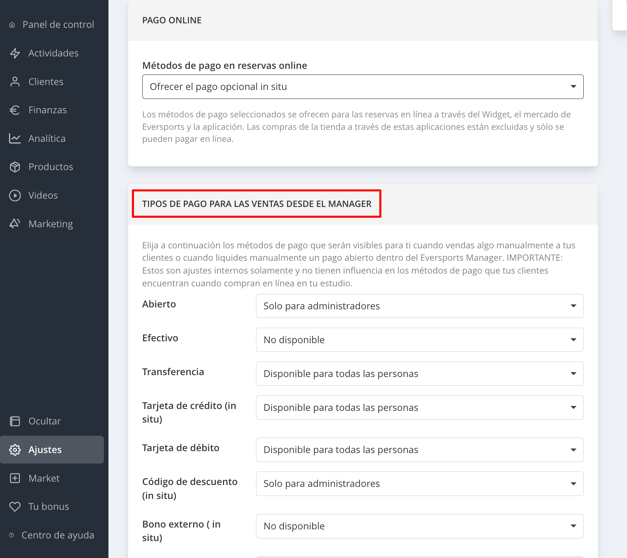Open the Market menu item
The image size is (627, 558).
tap(44, 478)
